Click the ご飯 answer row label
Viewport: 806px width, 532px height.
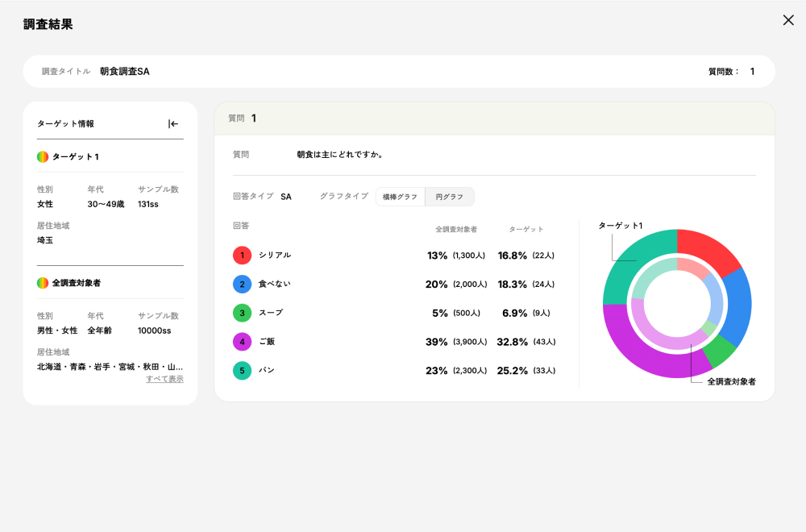coord(267,342)
